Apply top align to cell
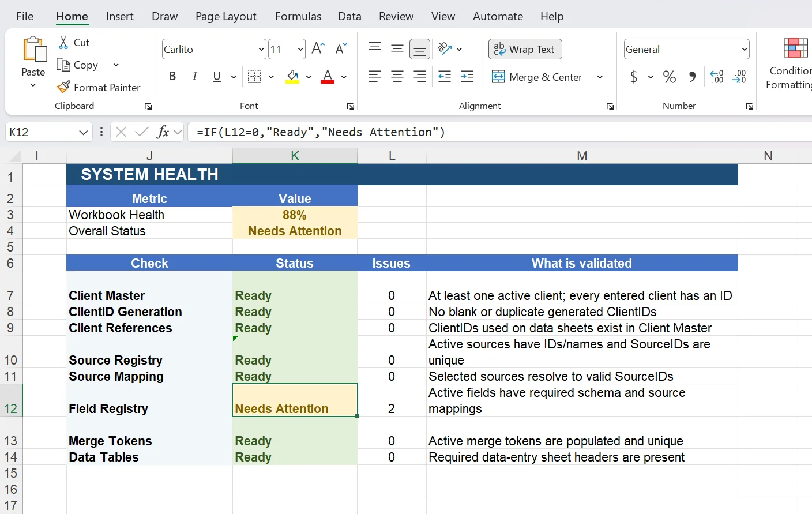This screenshot has width=812, height=514. [375, 48]
